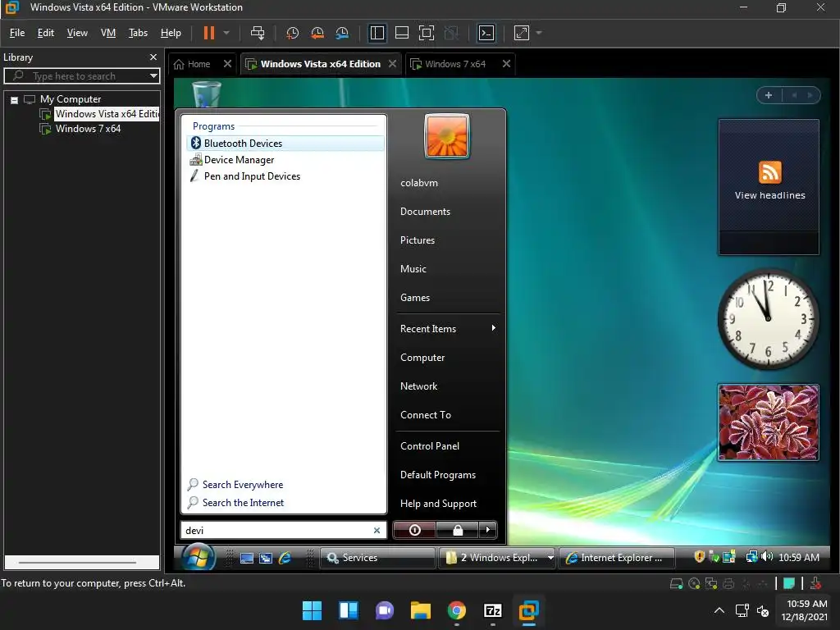This screenshot has height=630, width=840.
Task: Click the VMware CD/DVD status icon
Action: pos(694,584)
